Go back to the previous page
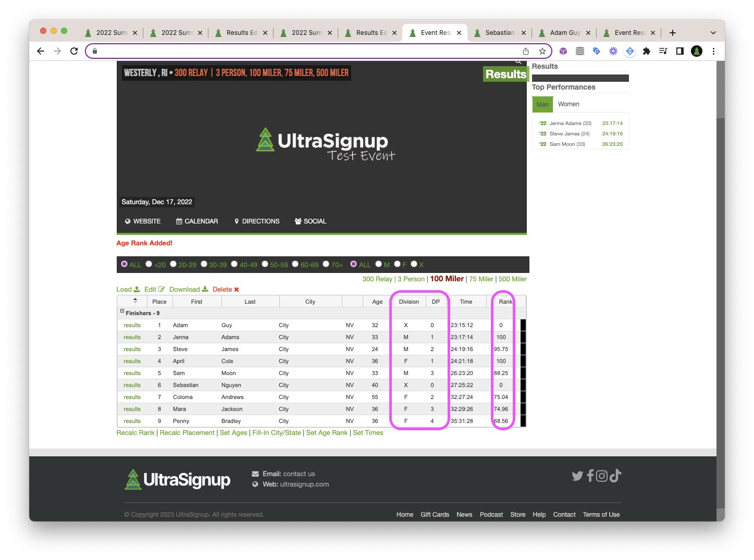The image size is (754, 560). click(41, 51)
